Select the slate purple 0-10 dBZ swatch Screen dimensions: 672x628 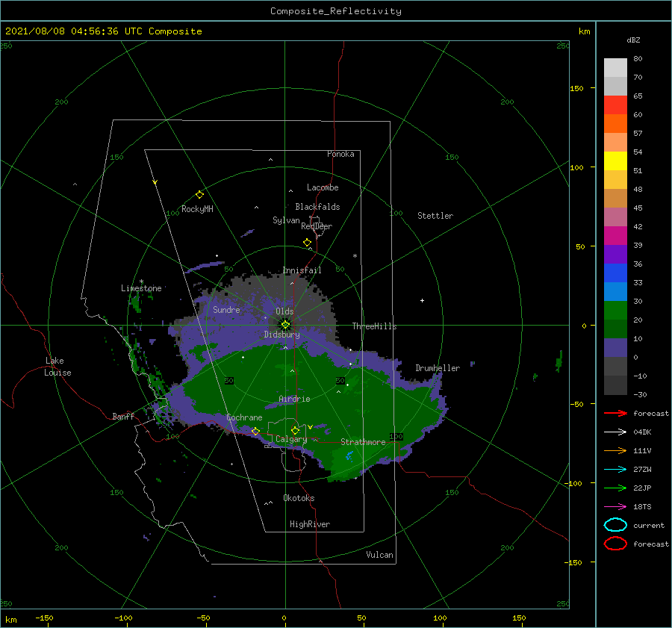615,347
